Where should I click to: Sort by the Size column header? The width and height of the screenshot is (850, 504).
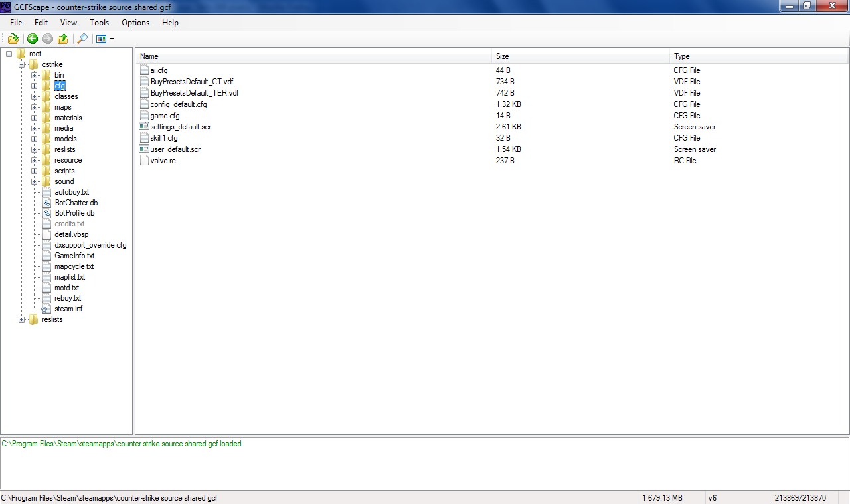(x=582, y=56)
